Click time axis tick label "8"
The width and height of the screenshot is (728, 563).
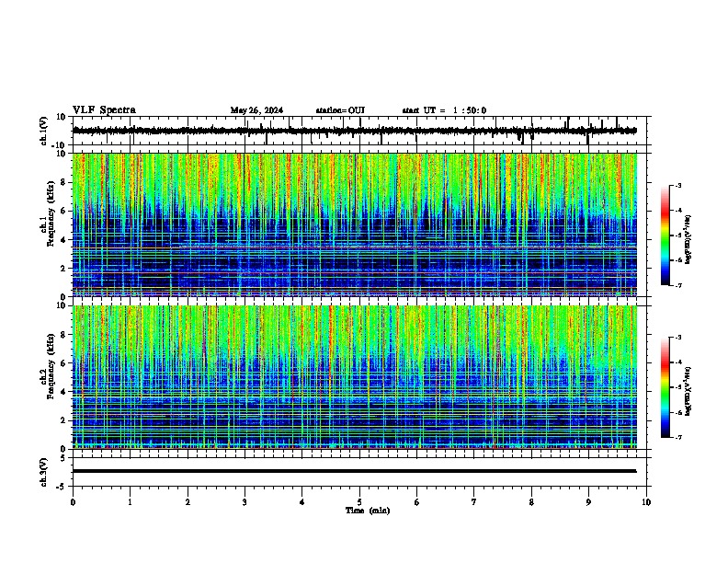[x=531, y=502]
